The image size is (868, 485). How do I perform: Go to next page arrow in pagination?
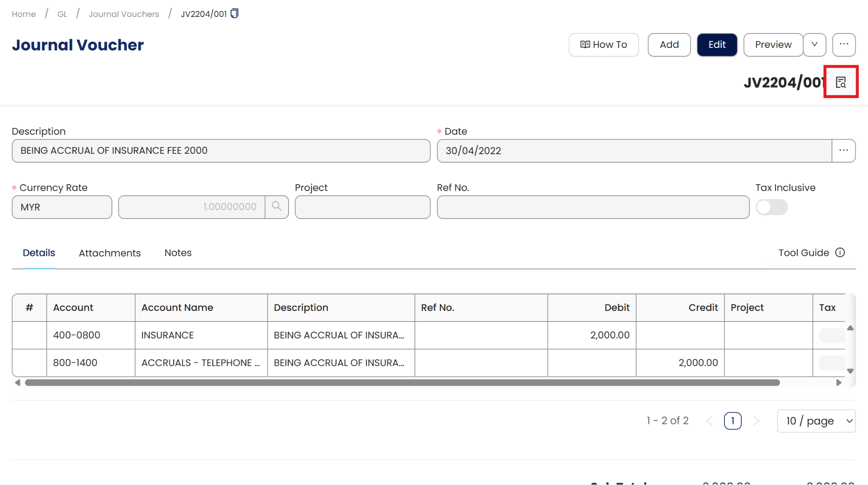pyautogui.click(x=757, y=421)
